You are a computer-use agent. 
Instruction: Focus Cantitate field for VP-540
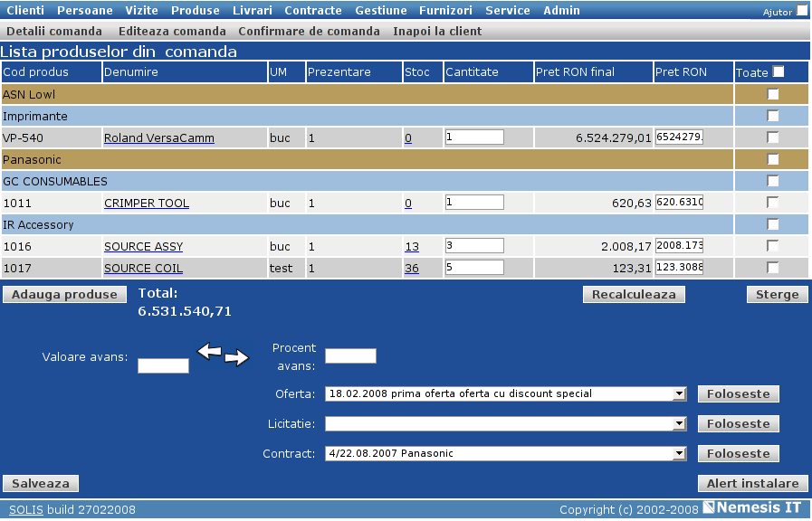pos(474,137)
